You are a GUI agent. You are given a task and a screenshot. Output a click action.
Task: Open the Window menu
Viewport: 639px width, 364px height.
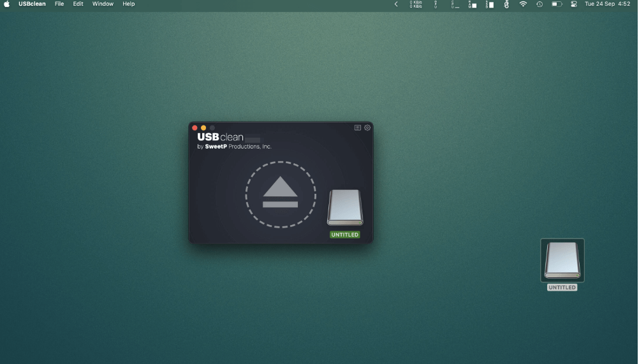103,4
